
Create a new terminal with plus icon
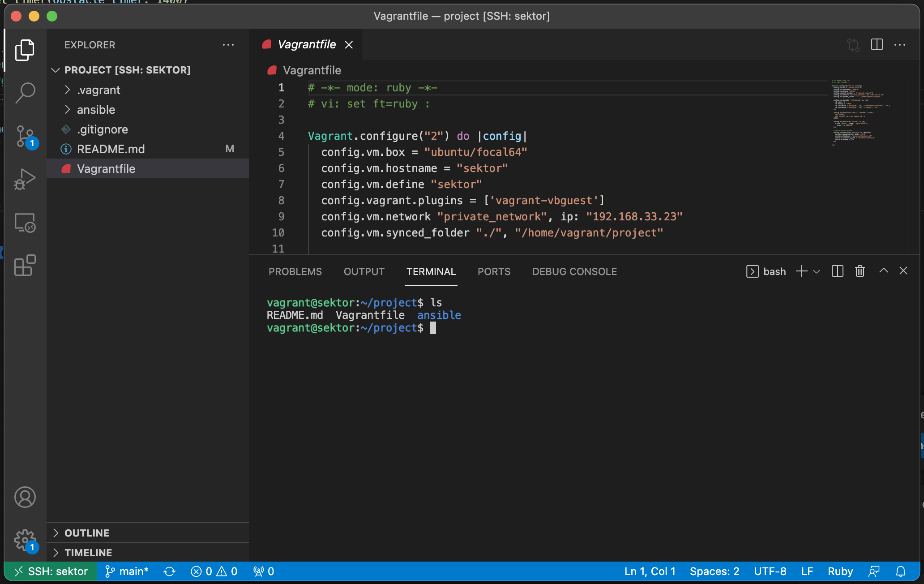(802, 271)
